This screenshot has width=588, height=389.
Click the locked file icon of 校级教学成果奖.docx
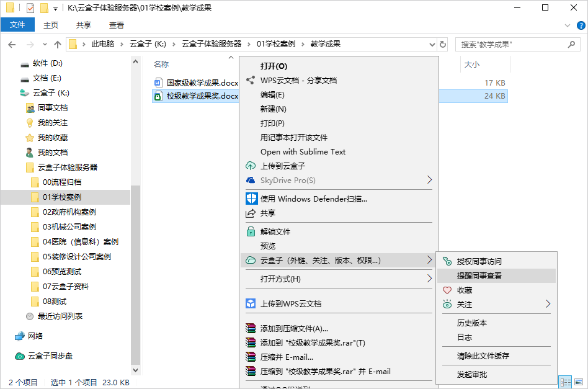tap(158, 96)
